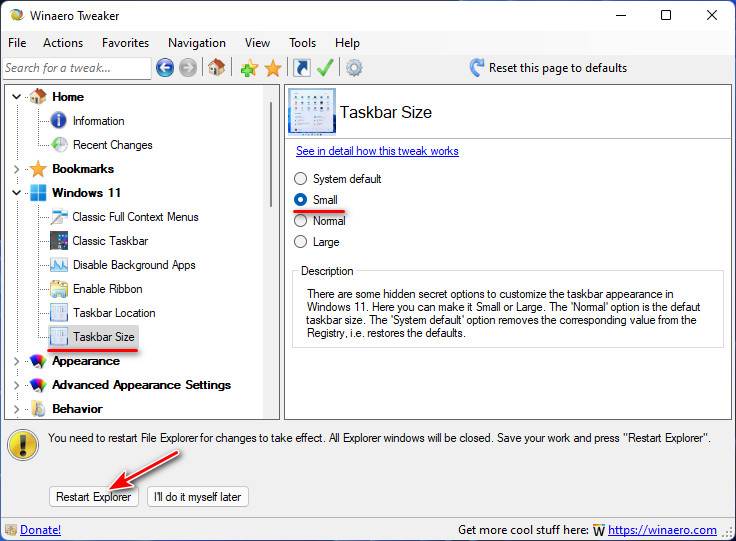
Task: Collapse the Home tree node
Action: [16, 97]
